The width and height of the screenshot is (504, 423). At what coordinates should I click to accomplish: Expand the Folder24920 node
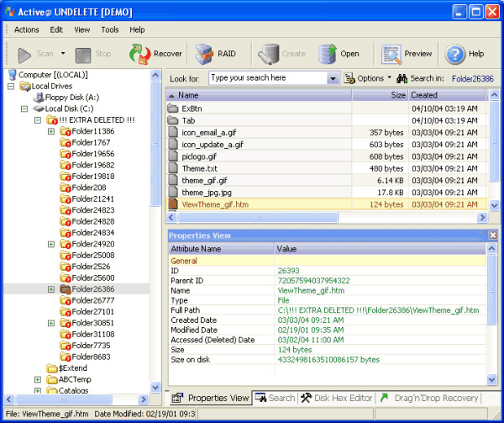pos(51,244)
